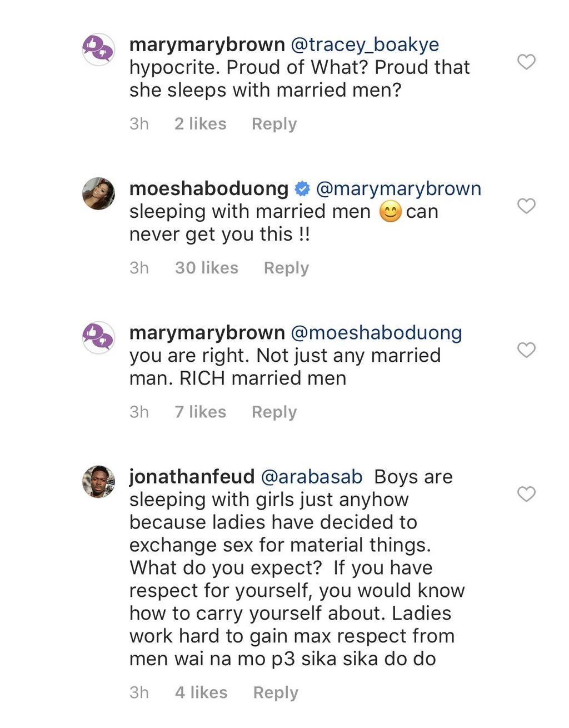Tap the heart beside jonathanfeud's comment

tap(526, 494)
